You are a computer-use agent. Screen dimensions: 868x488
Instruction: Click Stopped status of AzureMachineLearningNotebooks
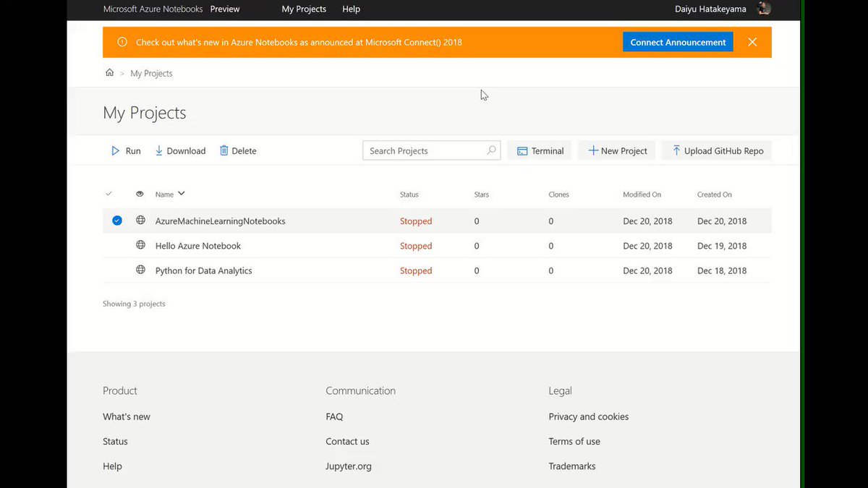tap(416, 221)
